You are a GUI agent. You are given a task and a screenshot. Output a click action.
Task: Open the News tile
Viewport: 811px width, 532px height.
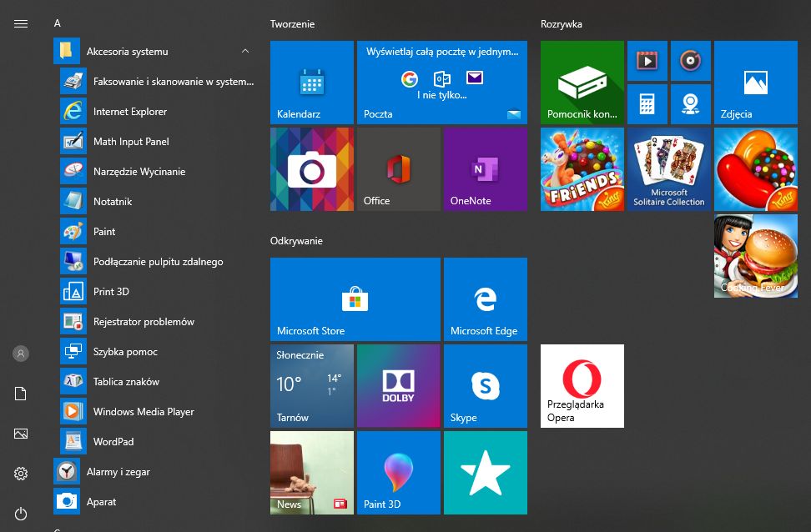click(312, 473)
